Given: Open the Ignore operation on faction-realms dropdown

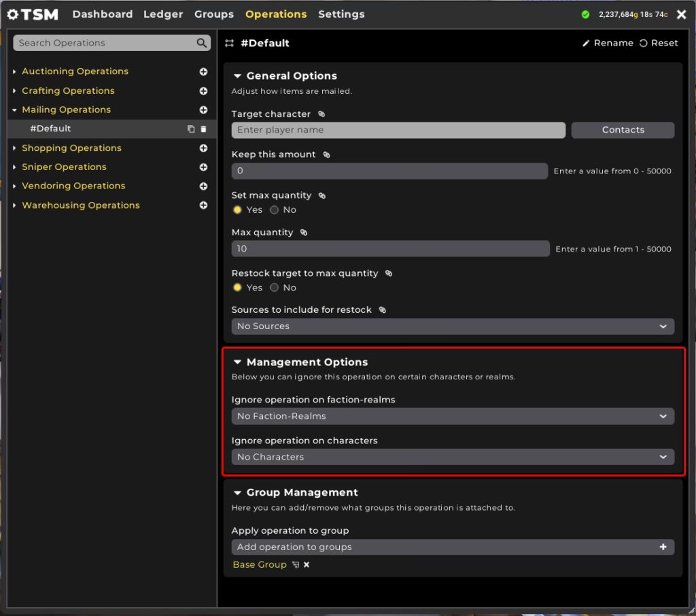Looking at the screenshot, I should click(x=453, y=416).
